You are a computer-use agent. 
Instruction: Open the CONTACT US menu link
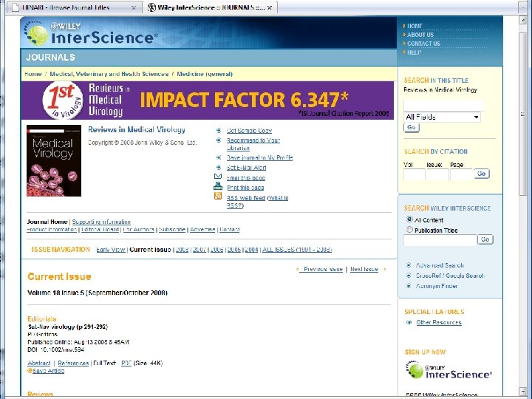point(423,44)
